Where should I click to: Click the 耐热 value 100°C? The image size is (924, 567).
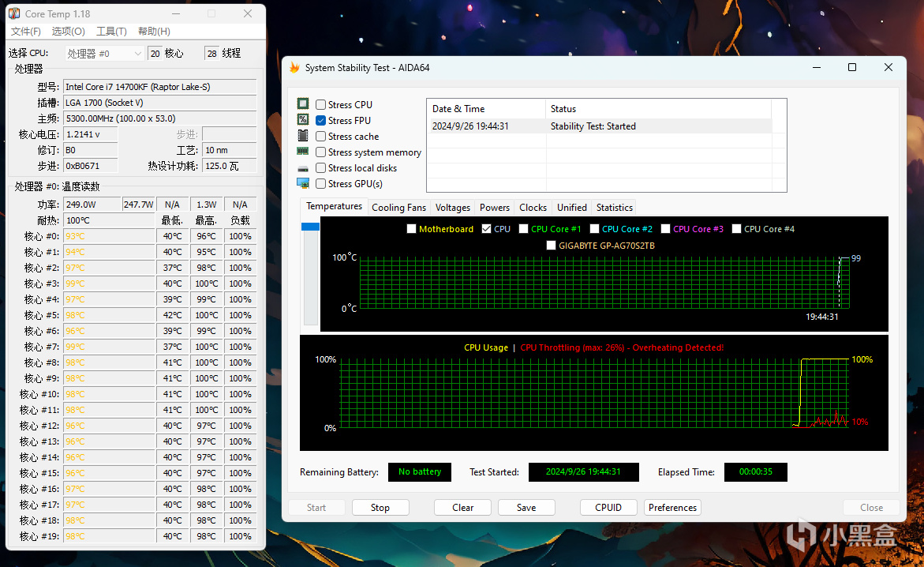[108, 220]
